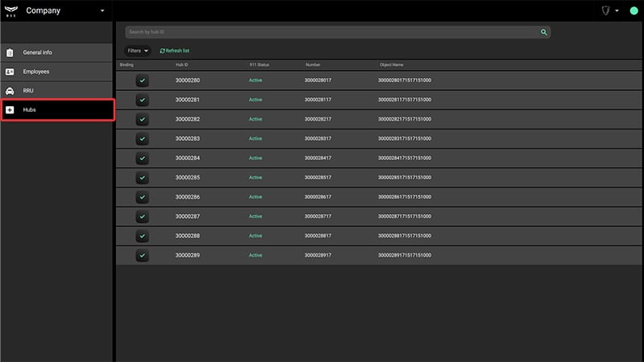Toggle binding checkbox for hub 30000285

tap(142, 178)
